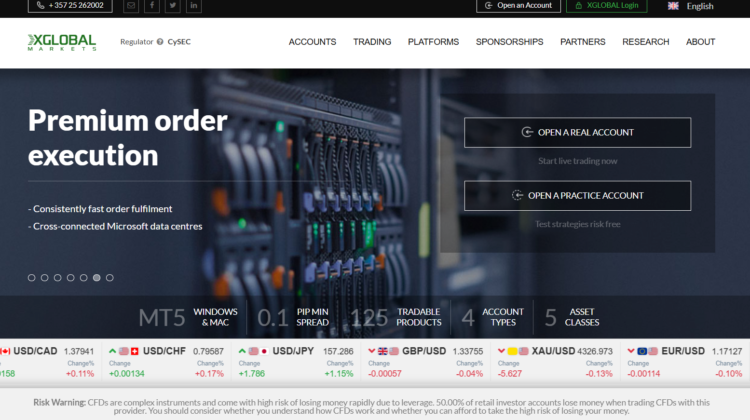Click the OPEN A REAL ACCOUNT button
The image size is (750, 420).
[x=577, y=132]
